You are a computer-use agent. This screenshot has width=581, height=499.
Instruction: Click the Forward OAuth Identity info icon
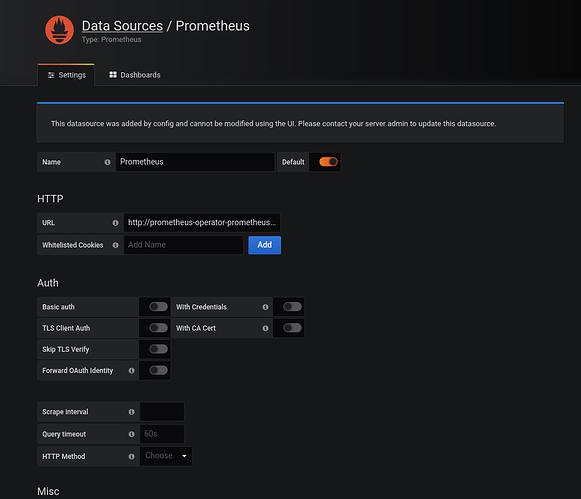point(132,371)
